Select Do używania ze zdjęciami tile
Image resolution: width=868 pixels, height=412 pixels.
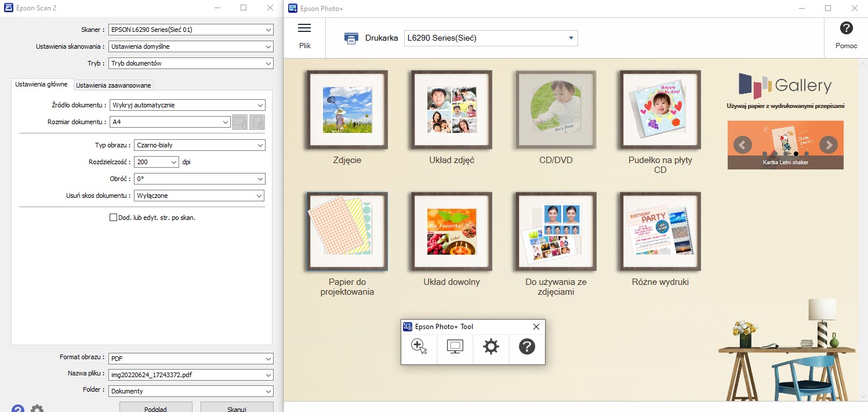click(556, 232)
